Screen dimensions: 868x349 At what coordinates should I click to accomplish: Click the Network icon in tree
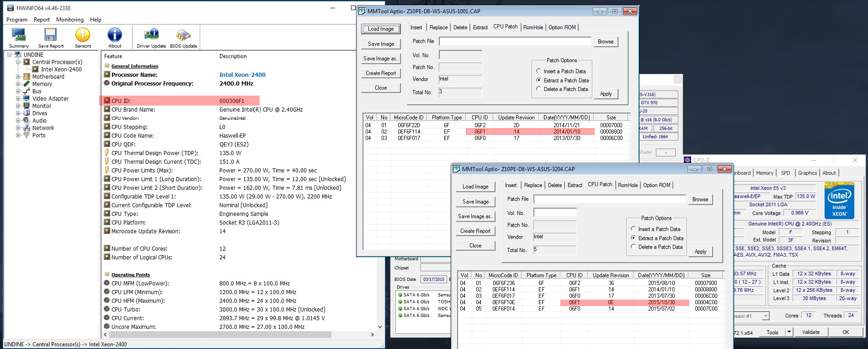pyautogui.click(x=27, y=128)
